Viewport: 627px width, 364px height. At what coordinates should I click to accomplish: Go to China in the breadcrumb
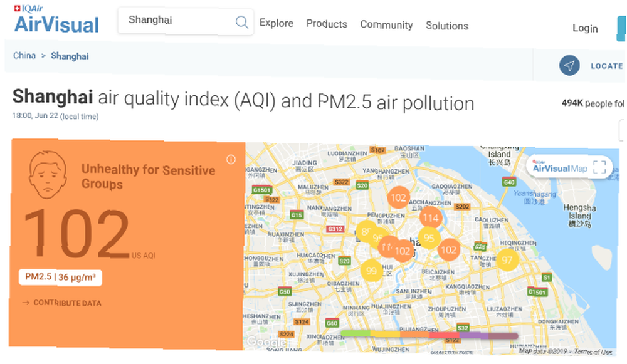pyautogui.click(x=24, y=56)
